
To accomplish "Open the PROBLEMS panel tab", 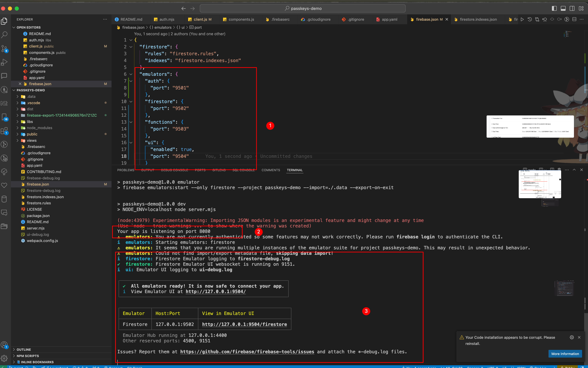I will tap(126, 170).
